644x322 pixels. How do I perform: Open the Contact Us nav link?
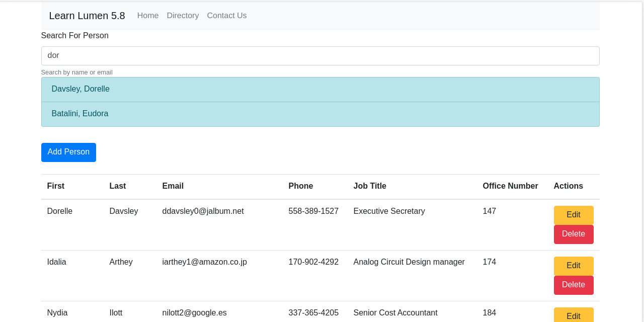(226, 16)
